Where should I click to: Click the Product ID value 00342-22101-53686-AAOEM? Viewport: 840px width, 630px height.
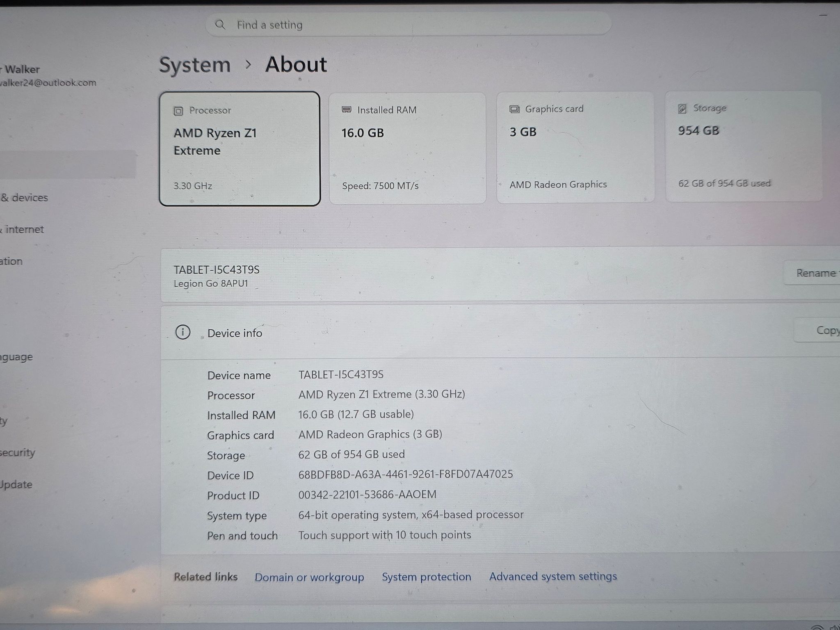[x=367, y=494]
